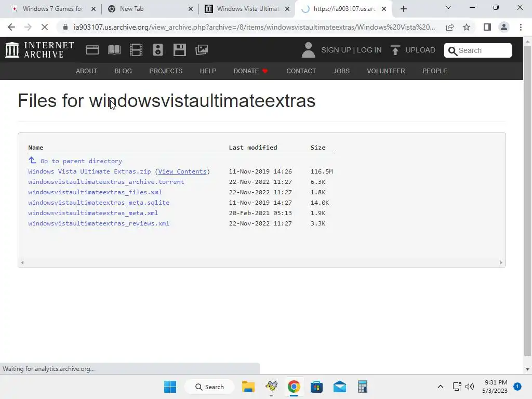Open Windows Start button
Viewport: 532px width, 399px height.
point(170,387)
